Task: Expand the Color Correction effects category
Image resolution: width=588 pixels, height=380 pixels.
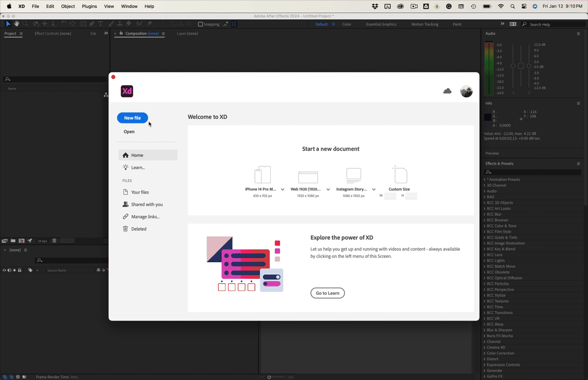Action: click(484, 353)
